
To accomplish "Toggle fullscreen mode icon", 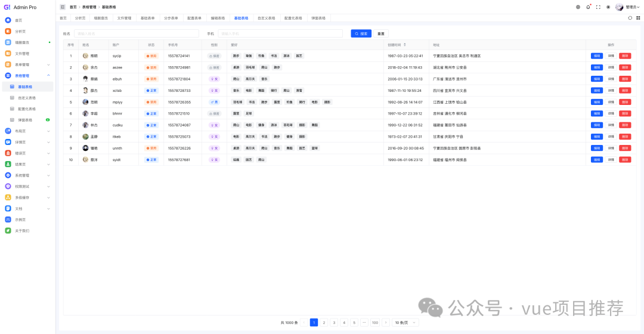I will [x=598, y=7].
